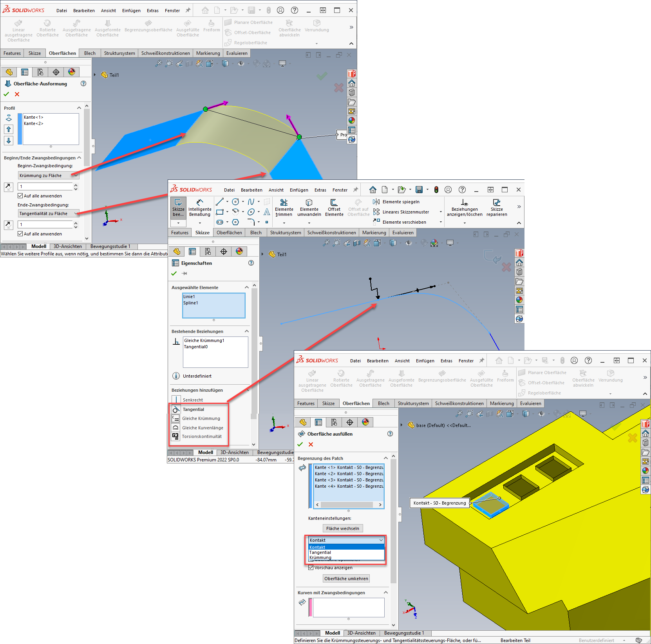The width and height of the screenshot is (651, 644).
Task: Click Elemente umwandeln icon
Action: click(309, 207)
